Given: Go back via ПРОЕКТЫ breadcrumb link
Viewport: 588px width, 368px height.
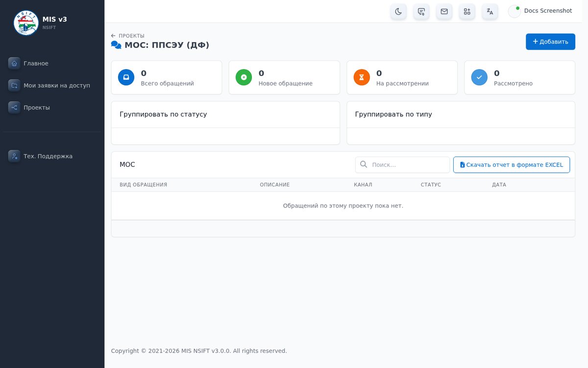Looking at the screenshot, I should pyautogui.click(x=128, y=36).
